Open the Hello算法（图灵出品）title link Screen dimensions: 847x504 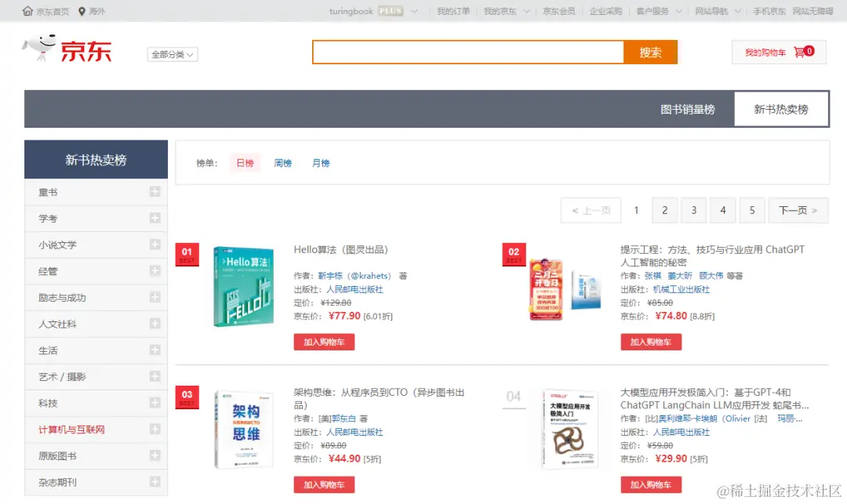[x=341, y=250]
